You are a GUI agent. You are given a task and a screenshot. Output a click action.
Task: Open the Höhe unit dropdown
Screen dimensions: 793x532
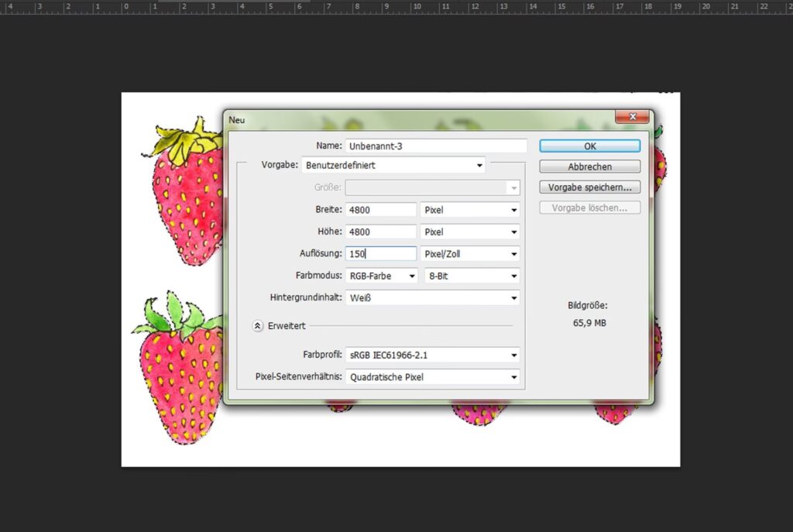(470, 232)
